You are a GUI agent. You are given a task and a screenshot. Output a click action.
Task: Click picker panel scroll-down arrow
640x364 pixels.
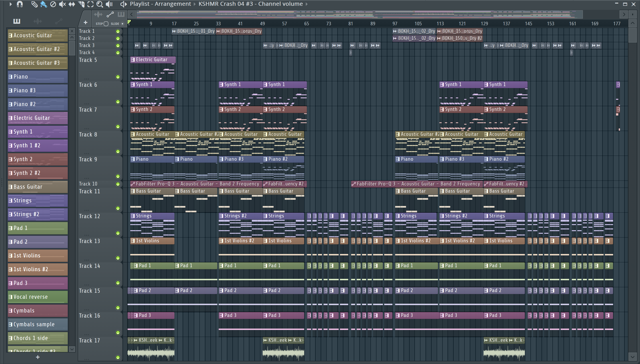[72, 349]
